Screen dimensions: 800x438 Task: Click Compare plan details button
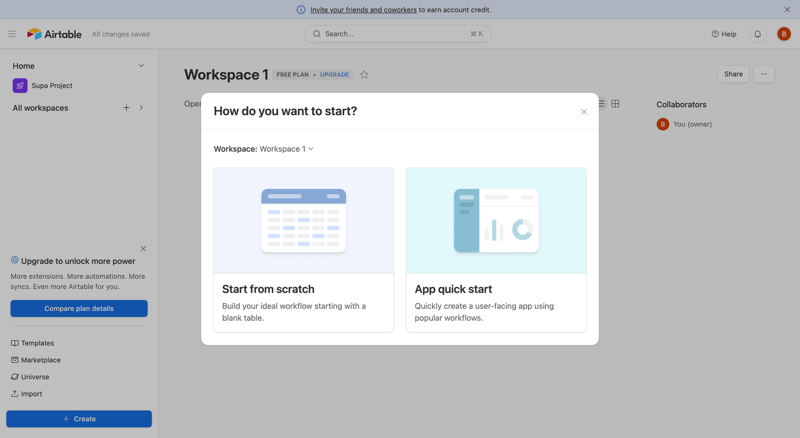point(79,308)
